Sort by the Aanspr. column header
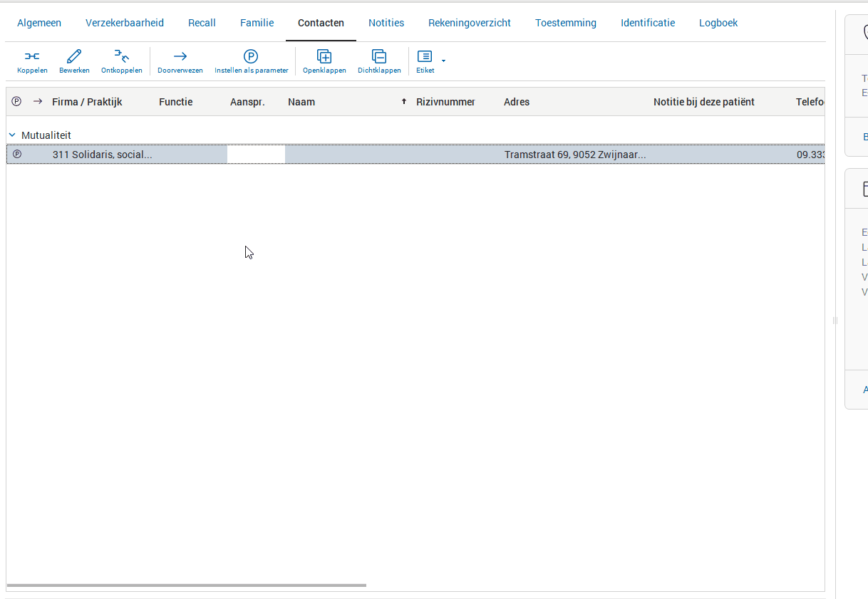Image resolution: width=868 pixels, height=599 pixels. coord(247,102)
